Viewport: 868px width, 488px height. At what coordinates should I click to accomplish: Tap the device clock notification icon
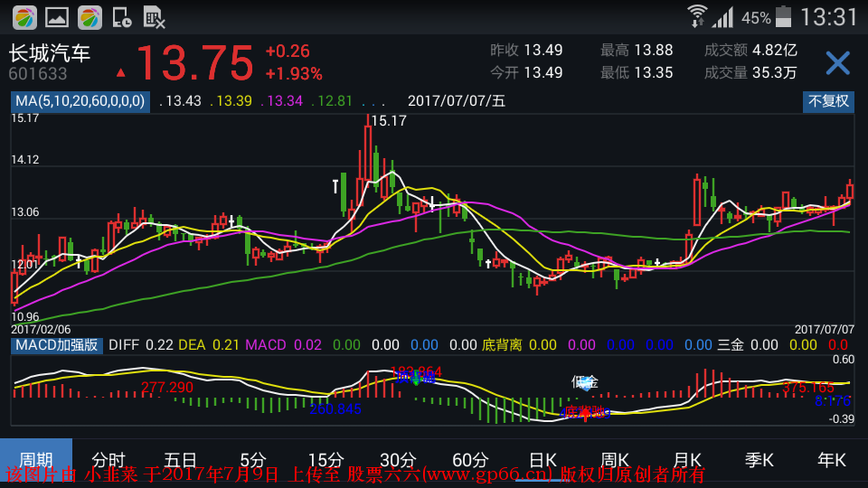pyautogui.click(x=122, y=18)
